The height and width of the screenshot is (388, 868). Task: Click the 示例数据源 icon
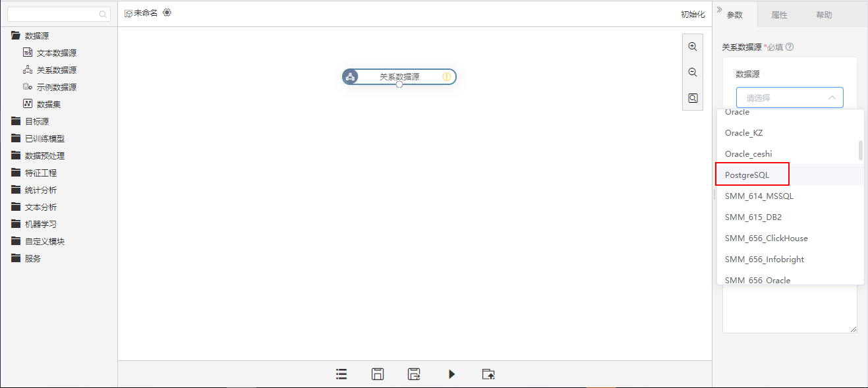coord(28,87)
